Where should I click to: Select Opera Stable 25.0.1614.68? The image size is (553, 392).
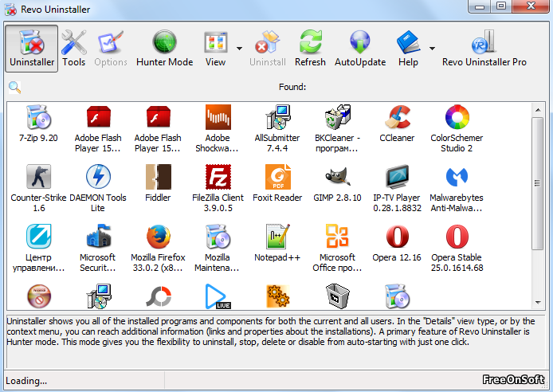[x=457, y=248]
